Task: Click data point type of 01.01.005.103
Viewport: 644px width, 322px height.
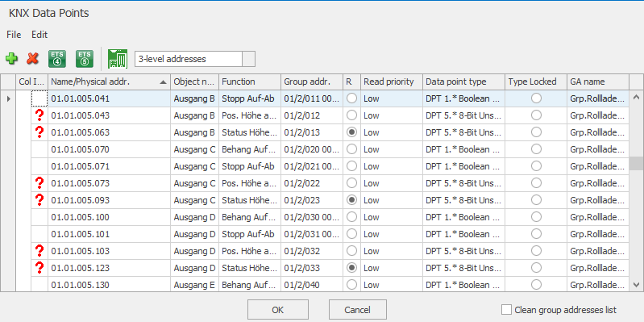Action: [463, 251]
